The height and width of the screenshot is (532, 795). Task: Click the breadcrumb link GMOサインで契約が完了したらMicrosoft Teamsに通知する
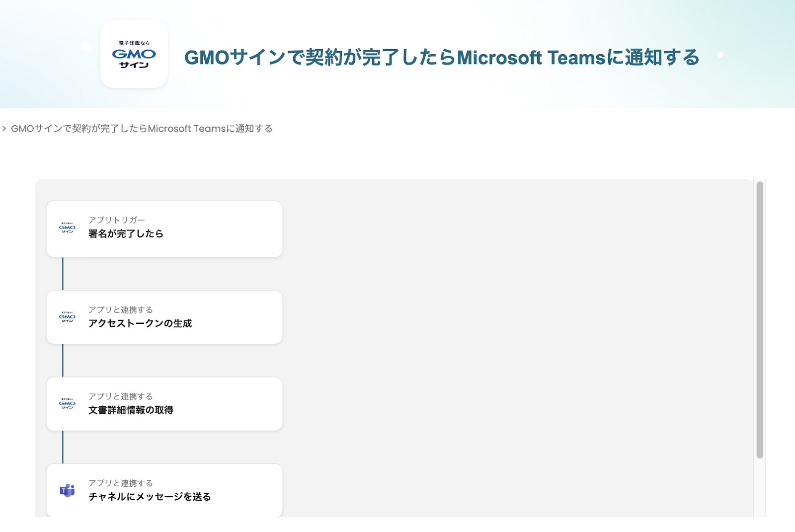coord(142,129)
